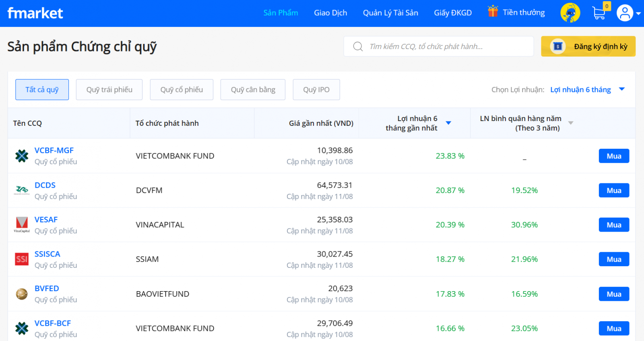Click BAOVIETFUND issuer cell
Viewport: 644px width, 341px height.
pyautogui.click(x=163, y=294)
